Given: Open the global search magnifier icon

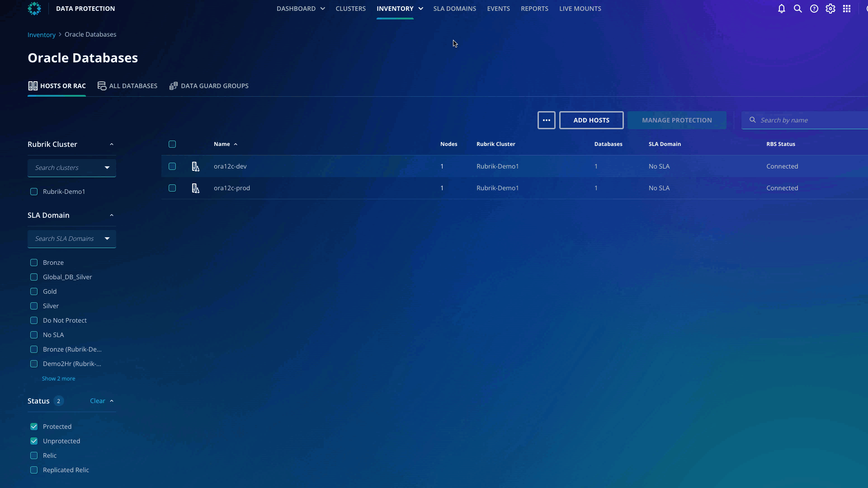Looking at the screenshot, I should click(x=798, y=9).
